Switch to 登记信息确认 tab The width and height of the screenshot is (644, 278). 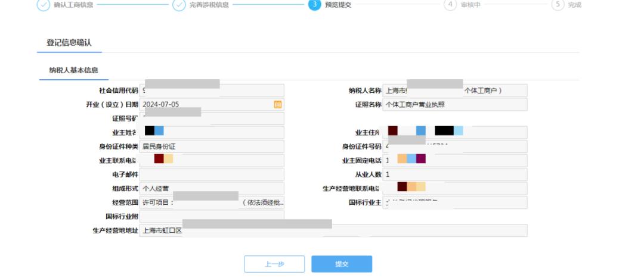(69, 43)
